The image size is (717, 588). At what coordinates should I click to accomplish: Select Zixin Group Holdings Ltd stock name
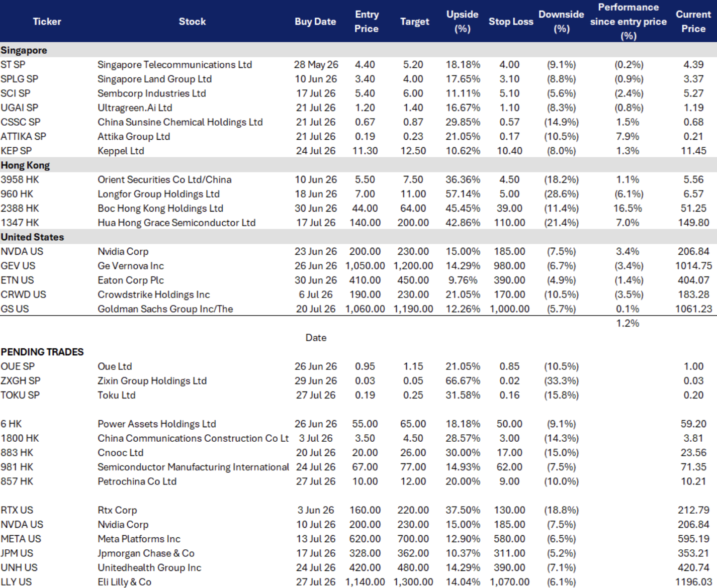point(152,381)
